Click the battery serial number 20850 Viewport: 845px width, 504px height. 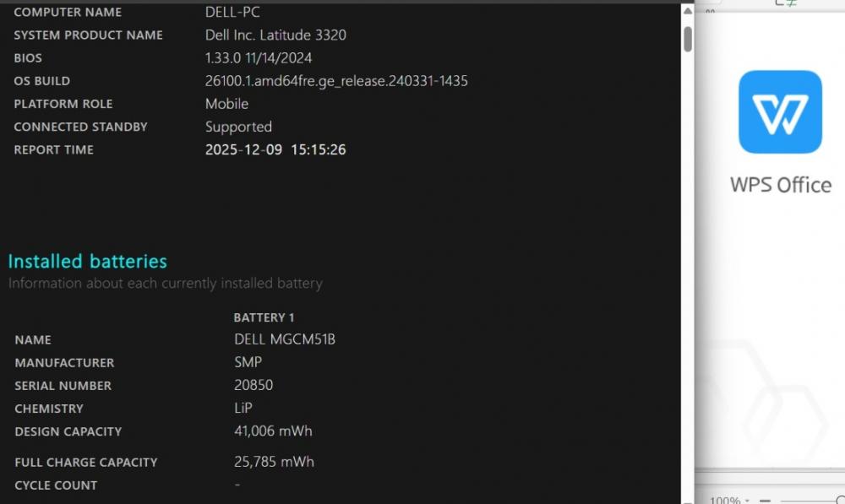pyautogui.click(x=253, y=385)
